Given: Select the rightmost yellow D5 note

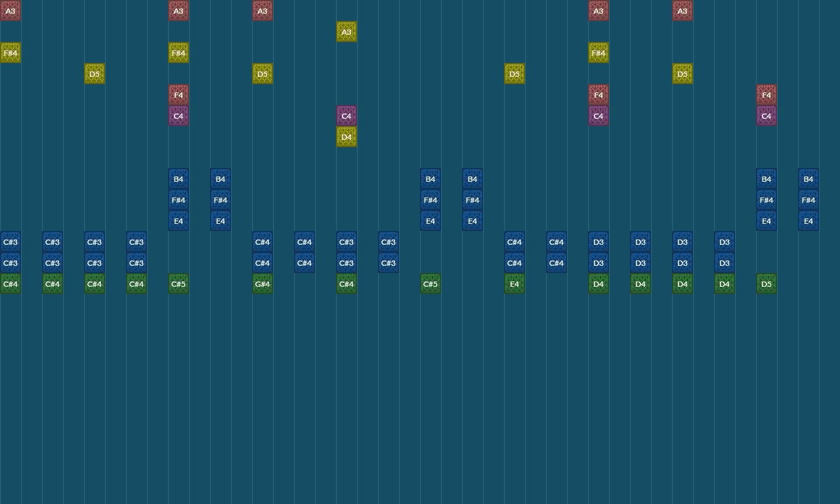Looking at the screenshot, I should [682, 73].
